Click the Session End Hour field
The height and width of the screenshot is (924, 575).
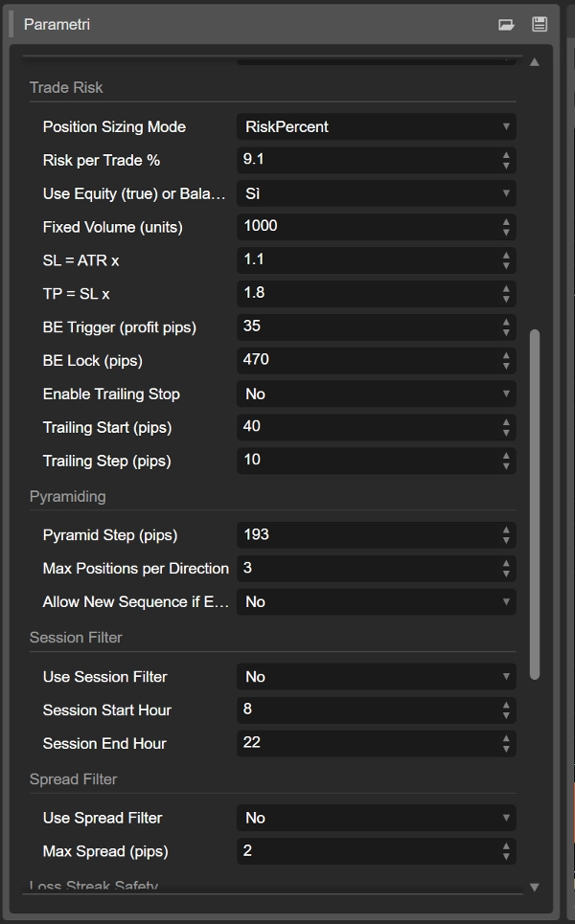pyautogui.click(x=366, y=743)
